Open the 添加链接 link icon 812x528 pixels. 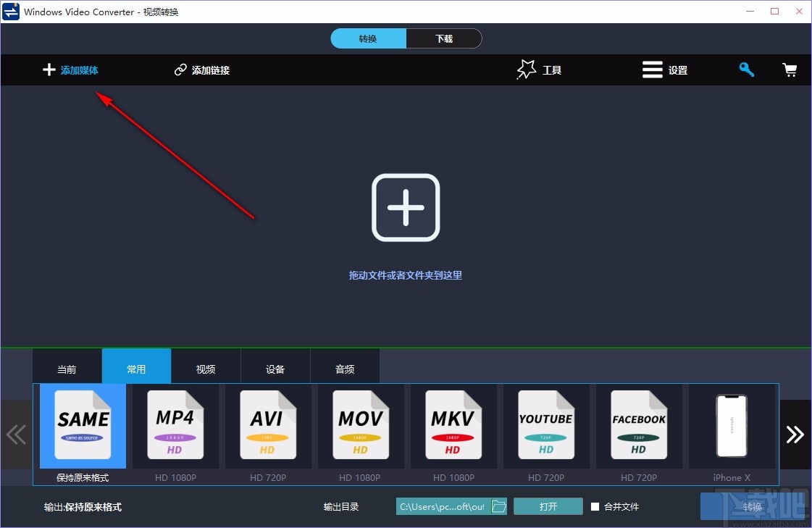point(180,70)
